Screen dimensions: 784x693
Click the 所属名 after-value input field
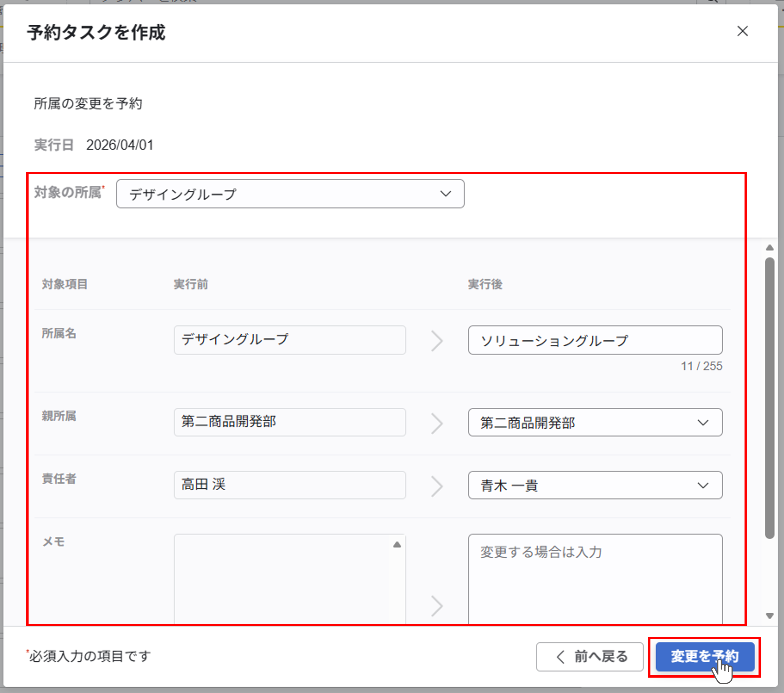tap(594, 340)
